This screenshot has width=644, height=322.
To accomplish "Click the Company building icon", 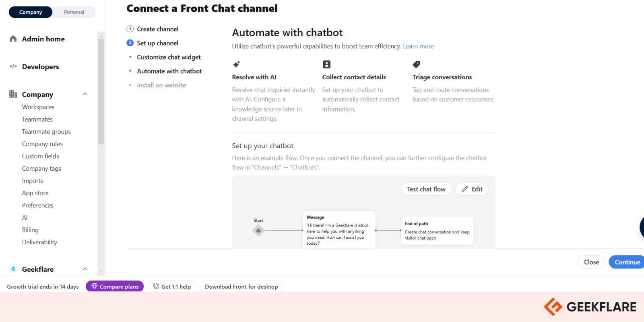I will click(13, 94).
